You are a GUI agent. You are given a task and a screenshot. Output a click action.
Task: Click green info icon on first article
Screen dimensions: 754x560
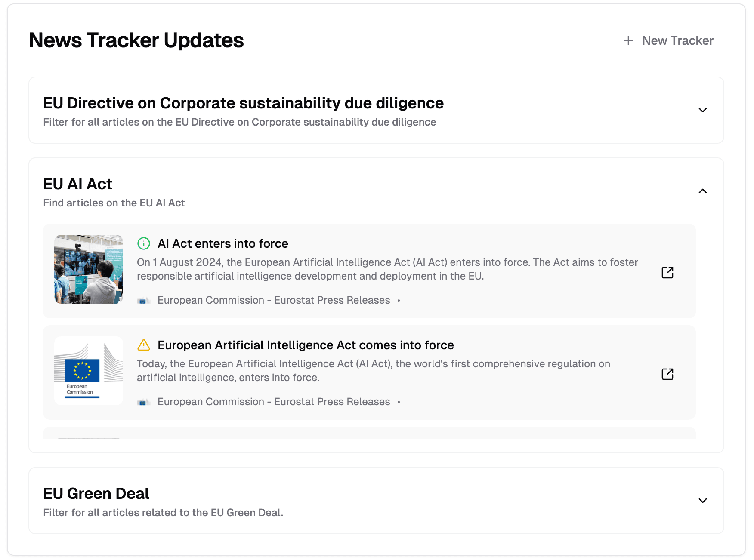[x=143, y=243]
